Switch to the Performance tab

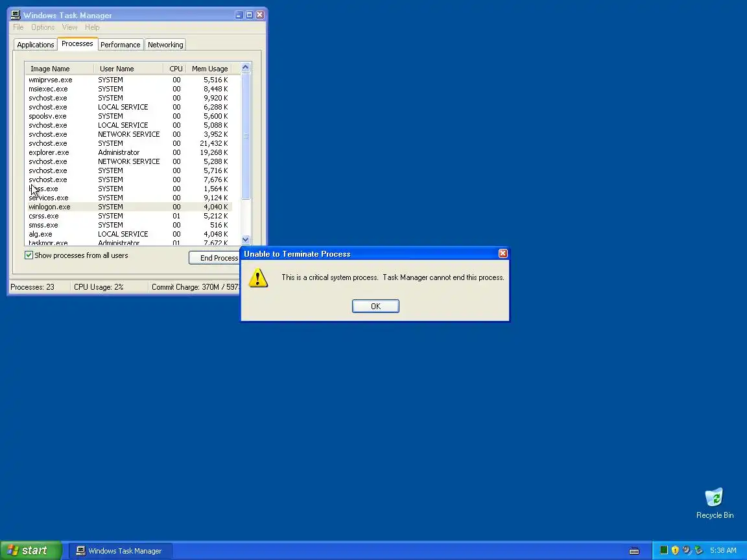[x=120, y=45]
